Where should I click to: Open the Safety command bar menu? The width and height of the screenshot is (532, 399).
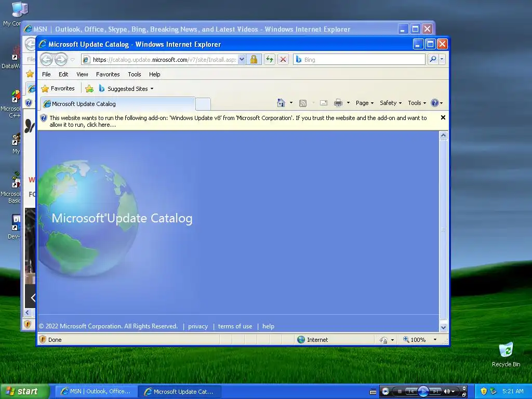click(391, 103)
